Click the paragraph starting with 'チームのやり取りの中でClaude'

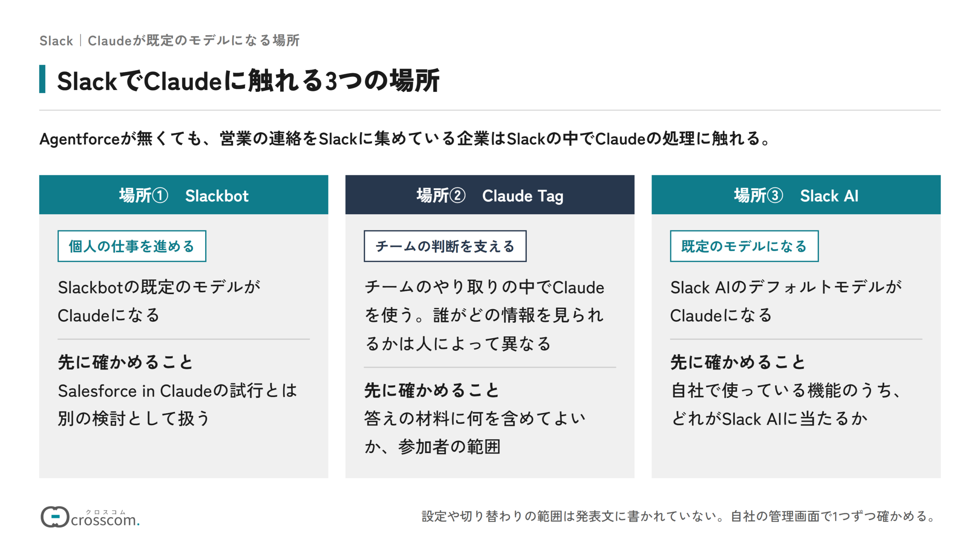pos(484,315)
